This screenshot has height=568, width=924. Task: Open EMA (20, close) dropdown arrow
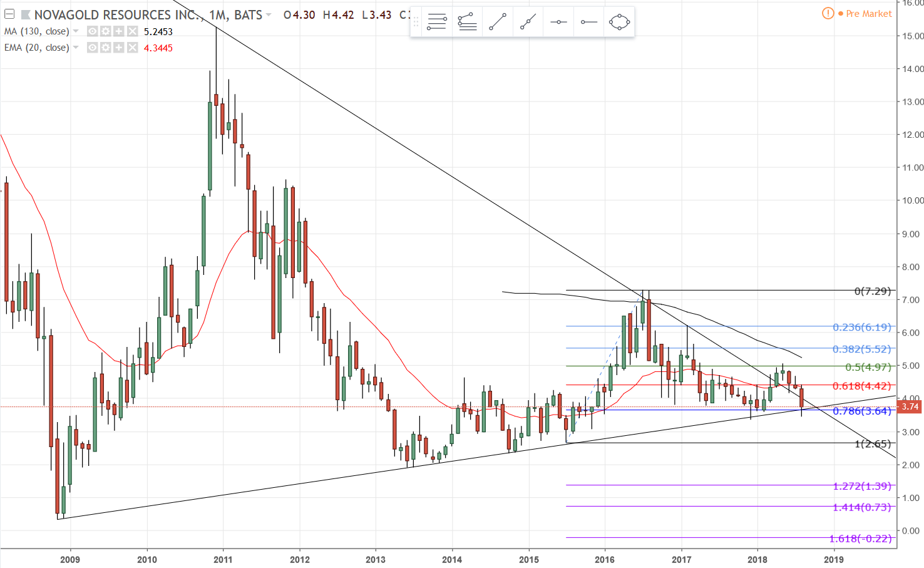(76, 48)
